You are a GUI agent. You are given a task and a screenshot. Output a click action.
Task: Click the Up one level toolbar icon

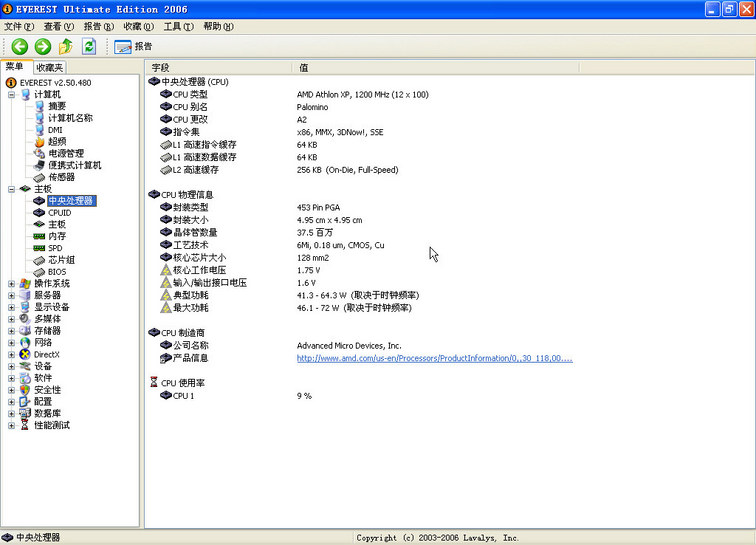[66, 46]
